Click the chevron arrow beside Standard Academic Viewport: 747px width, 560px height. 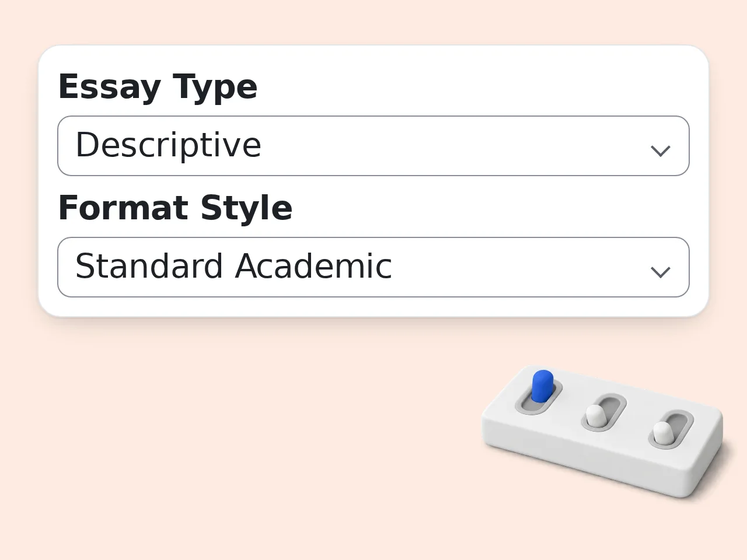pyautogui.click(x=660, y=272)
